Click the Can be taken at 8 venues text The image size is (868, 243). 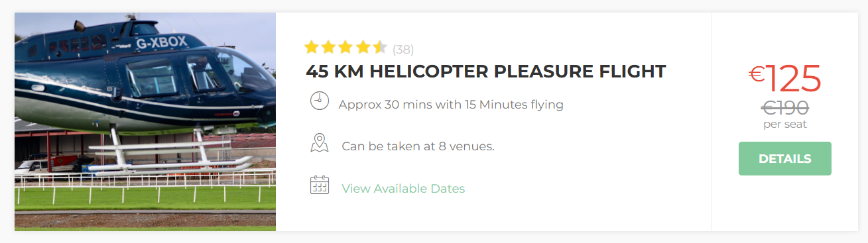[x=418, y=146]
